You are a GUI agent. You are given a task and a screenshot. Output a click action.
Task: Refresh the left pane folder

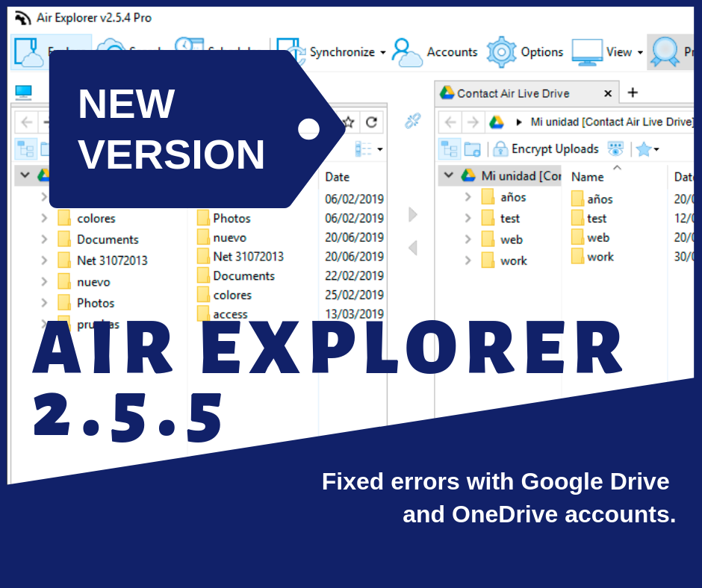371,122
